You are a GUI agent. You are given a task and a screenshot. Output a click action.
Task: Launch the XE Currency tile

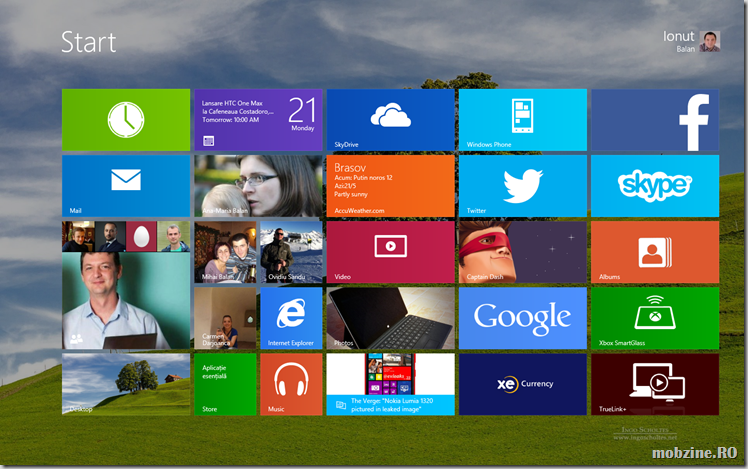click(x=522, y=384)
